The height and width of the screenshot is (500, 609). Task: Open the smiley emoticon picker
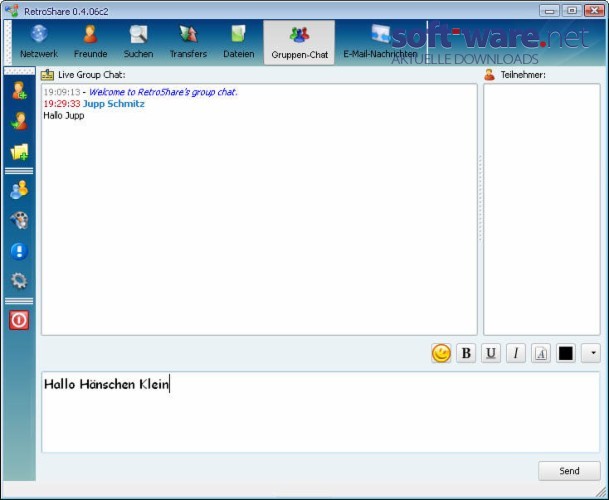tap(441, 353)
